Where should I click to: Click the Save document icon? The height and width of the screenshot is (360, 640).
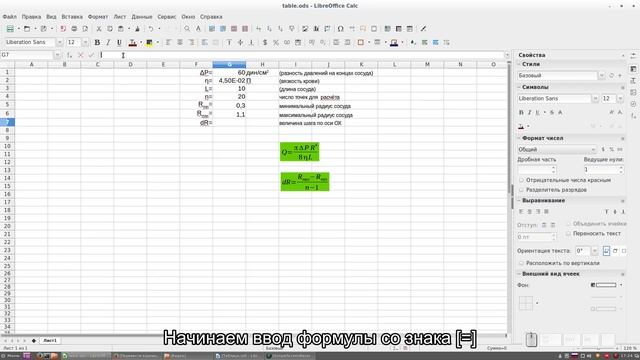pos(43,29)
